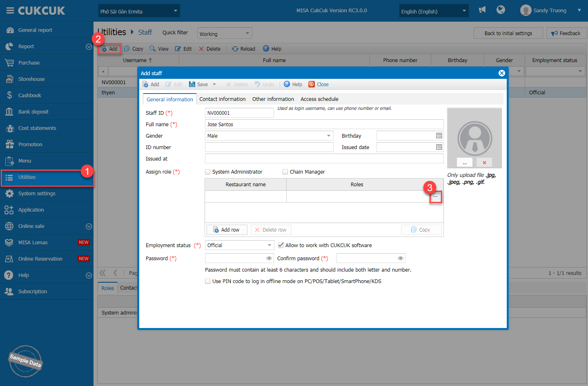The width and height of the screenshot is (588, 386).
Task: Click Help in Add staff dialog toolbar
Action: (x=293, y=85)
